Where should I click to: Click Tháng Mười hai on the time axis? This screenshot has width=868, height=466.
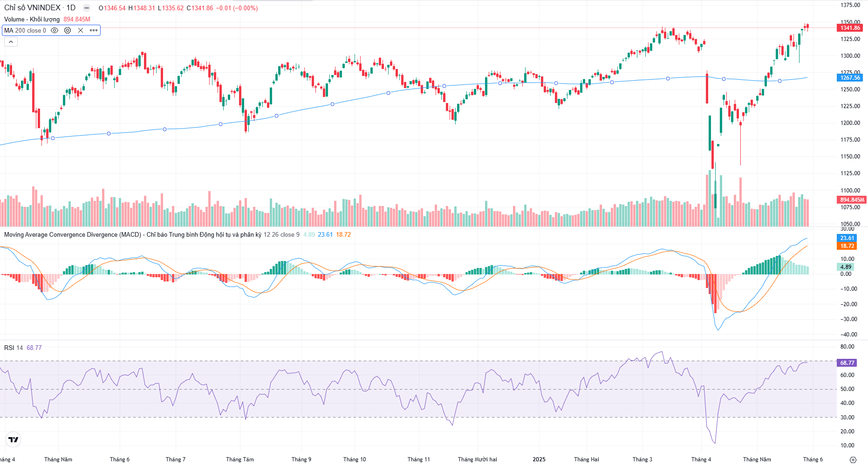pyautogui.click(x=478, y=459)
